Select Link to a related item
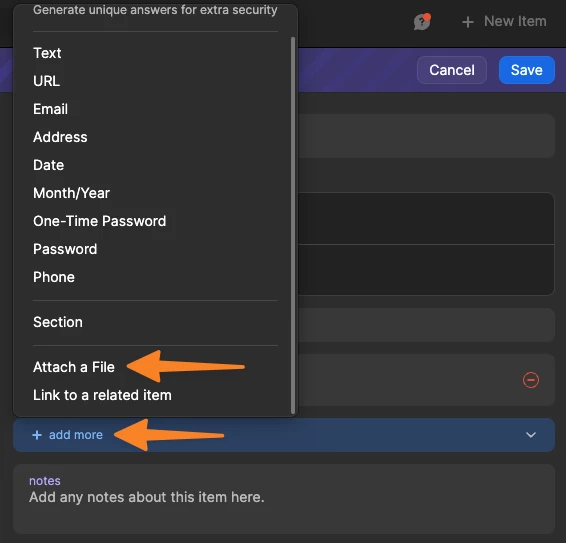Screen dimensions: 566x543 click(102, 395)
